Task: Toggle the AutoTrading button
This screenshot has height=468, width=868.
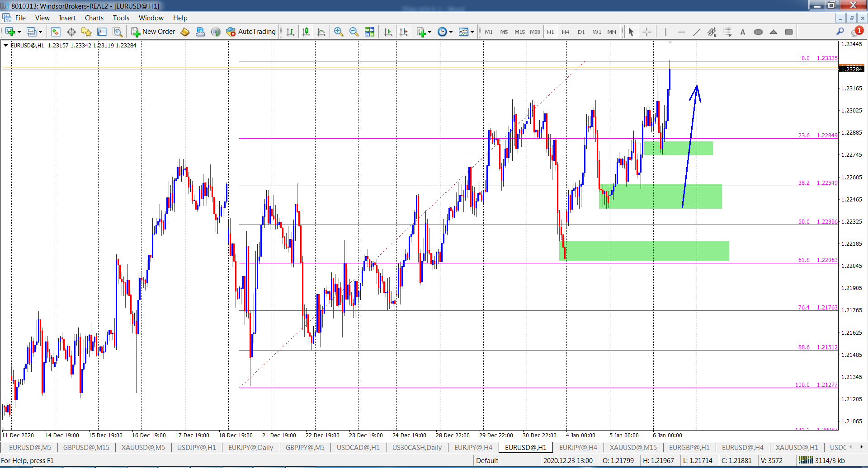Action: tap(251, 32)
